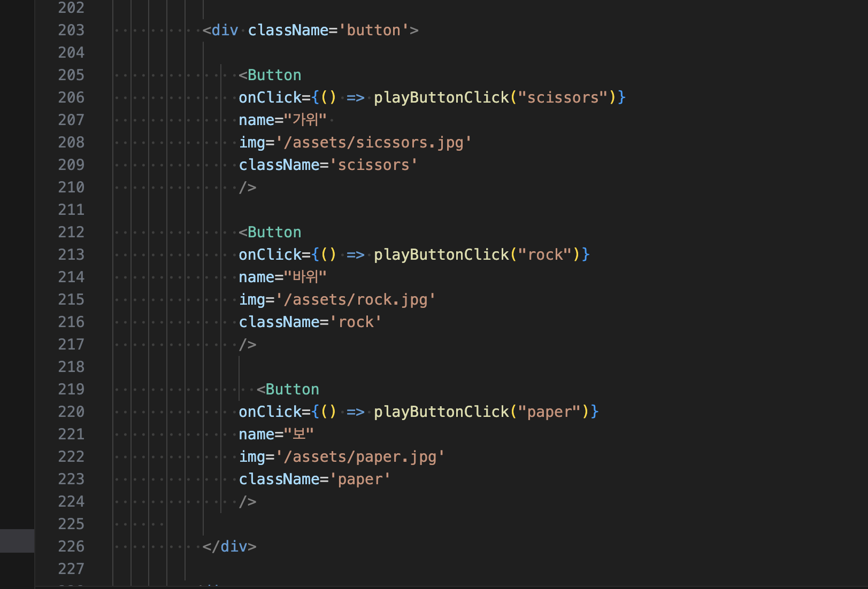Image resolution: width=868 pixels, height=589 pixels.
Task: Click empty line 211 line number
Action: click(71, 210)
